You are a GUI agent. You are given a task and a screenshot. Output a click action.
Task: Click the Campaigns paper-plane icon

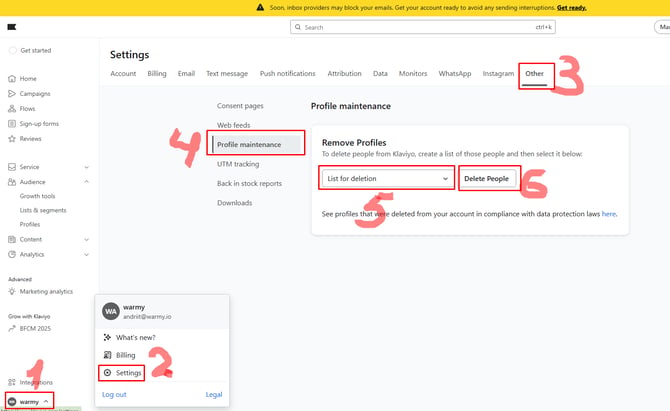[x=12, y=94]
